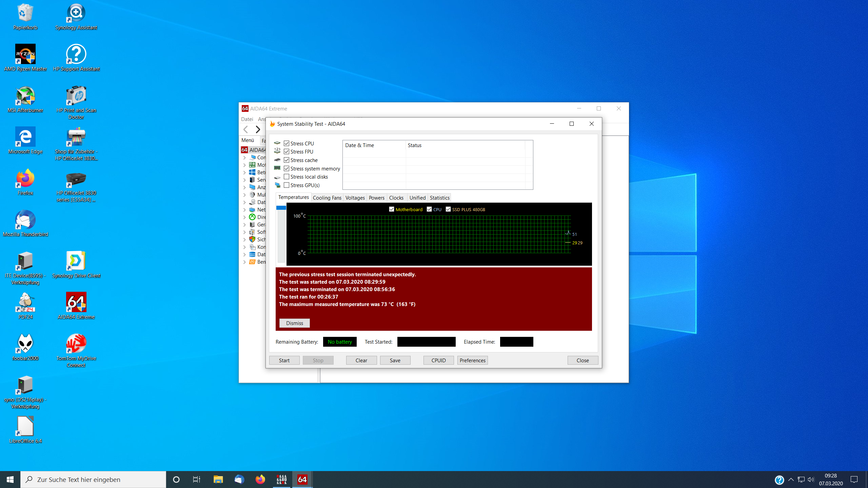Open the Motherboard category icon in AIDA64
The height and width of the screenshot is (488, 868).
click(x=252, y=165)
